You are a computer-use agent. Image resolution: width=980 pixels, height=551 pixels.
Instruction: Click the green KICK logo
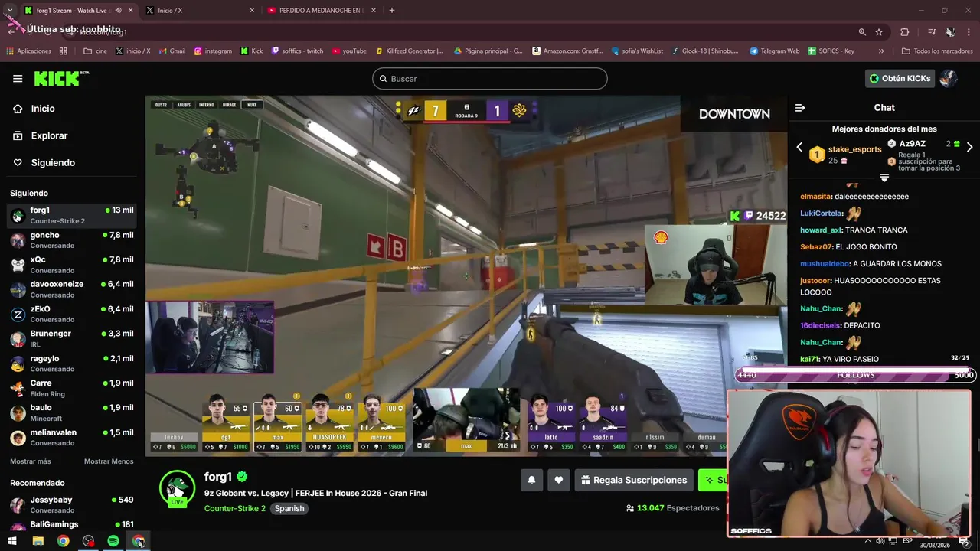coord(61,78)
